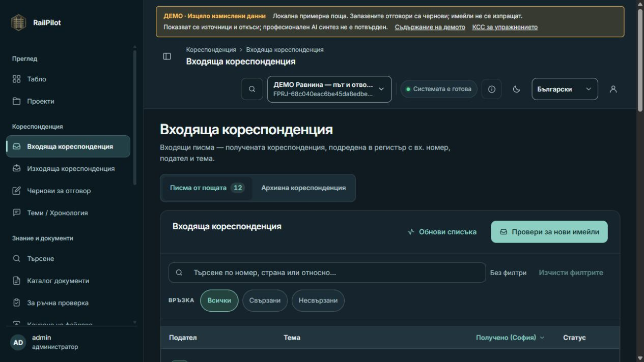The height and width of the screenshot is (362, 644).
Task: Click the Статус column header
Action: coord(574,338)
